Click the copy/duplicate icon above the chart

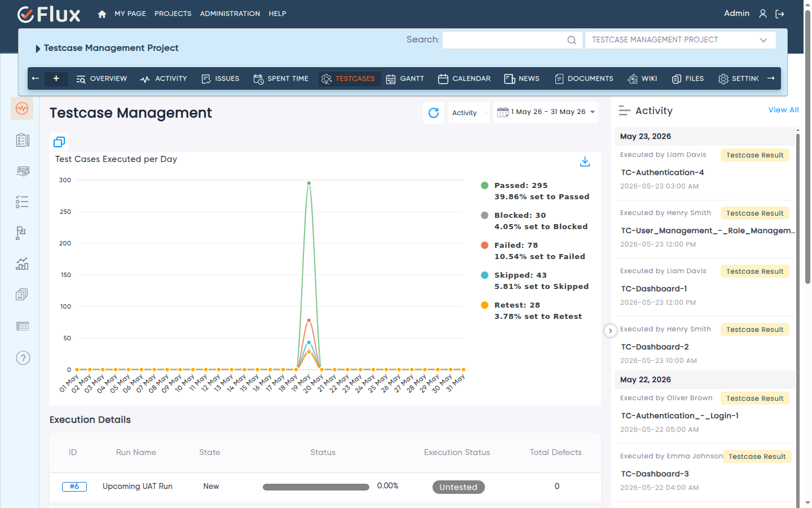(59, 142)
